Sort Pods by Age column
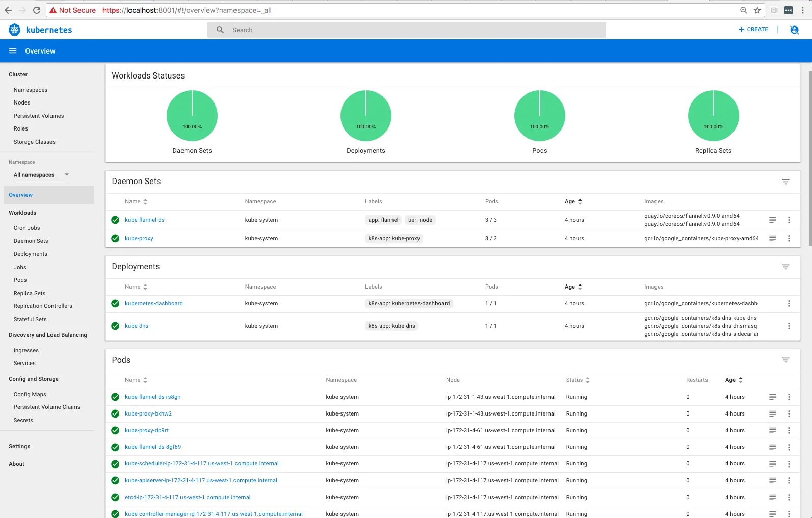The image size is (812, 518). pyautogui.click(x=734, y=380)
